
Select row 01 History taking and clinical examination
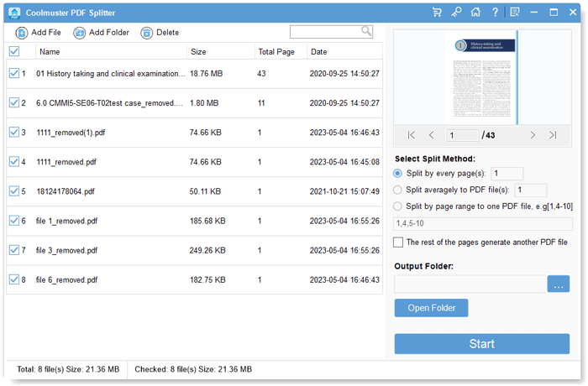tap(195, 74)
